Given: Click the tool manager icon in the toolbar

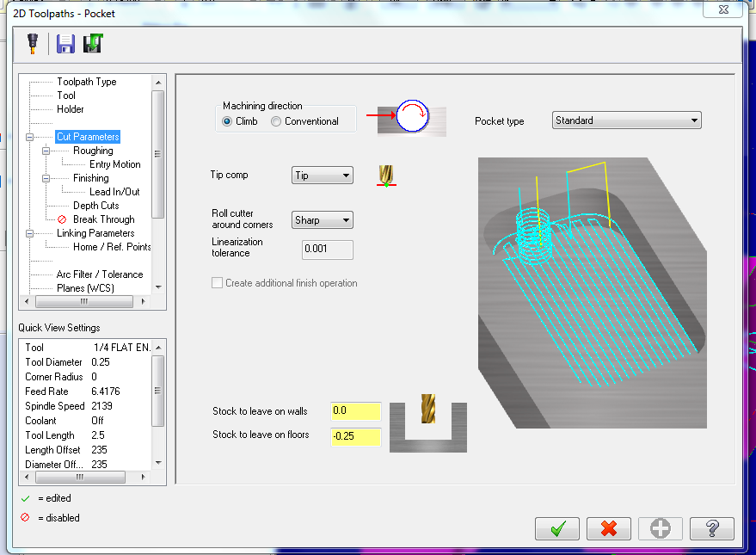Looking at the screenshot, I should tap(33, 43).
